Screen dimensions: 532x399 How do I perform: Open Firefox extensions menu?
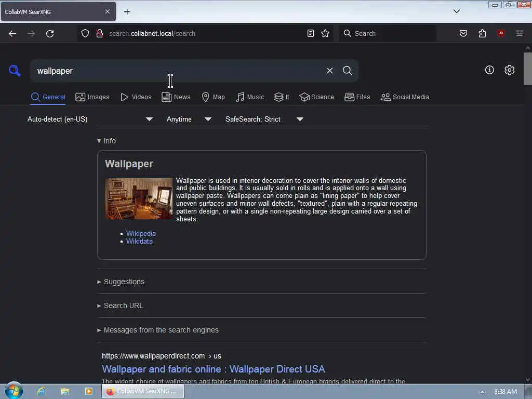point(482,33)
